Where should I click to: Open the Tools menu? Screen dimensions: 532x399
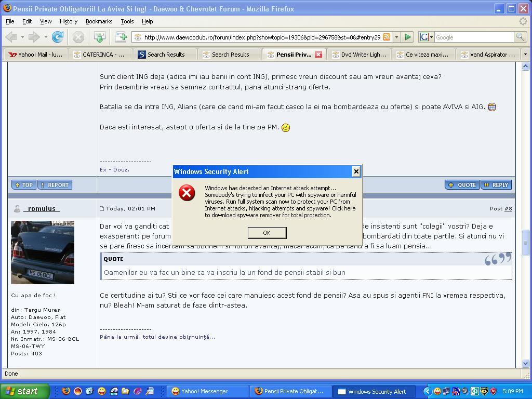click(x=127, y=21)
